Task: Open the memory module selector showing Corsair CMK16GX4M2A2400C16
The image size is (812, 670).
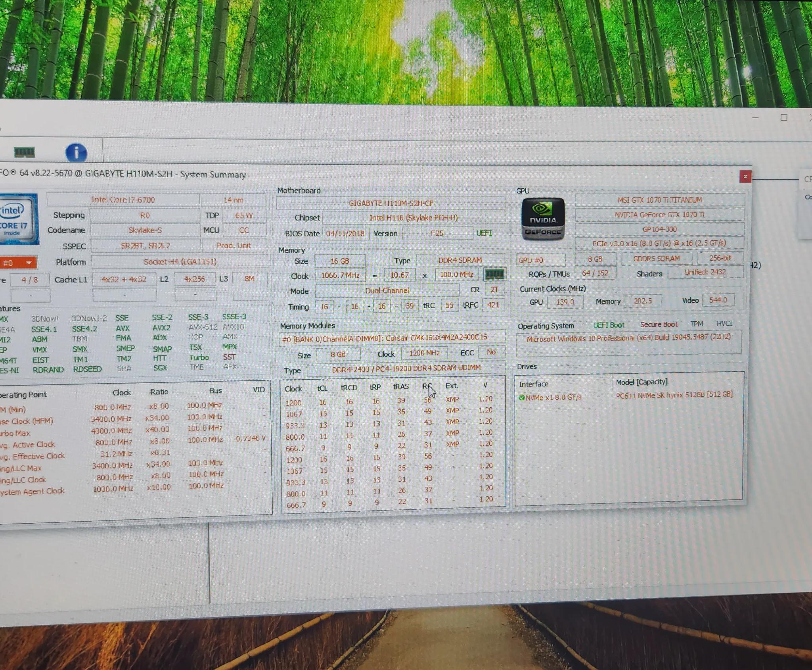Action: click(x=392, y=338)
